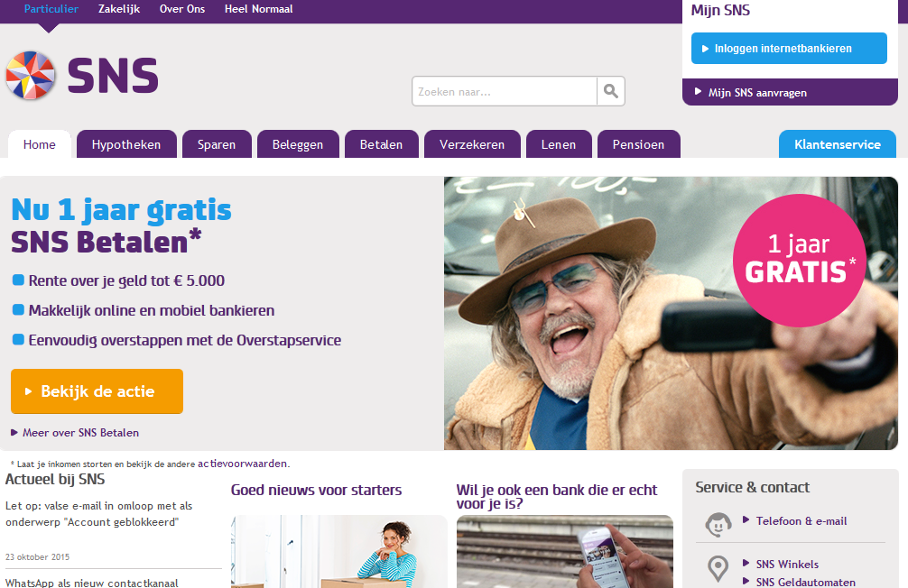Open the Zakelijk top menu item
Screen dimensions: 908x588
119,9
